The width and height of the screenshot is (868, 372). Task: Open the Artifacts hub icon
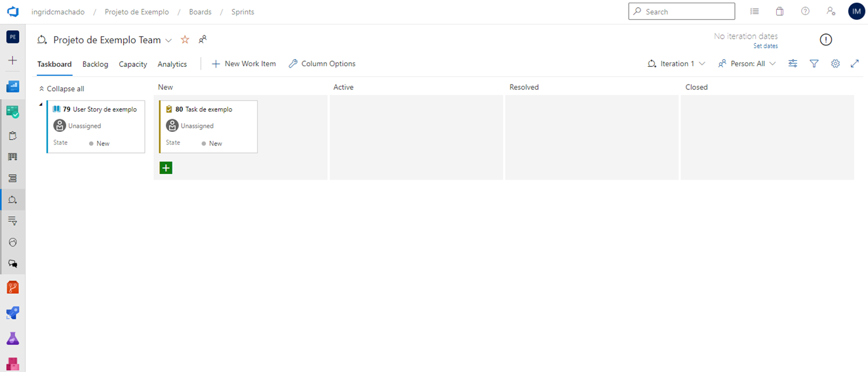pos(12,363)
